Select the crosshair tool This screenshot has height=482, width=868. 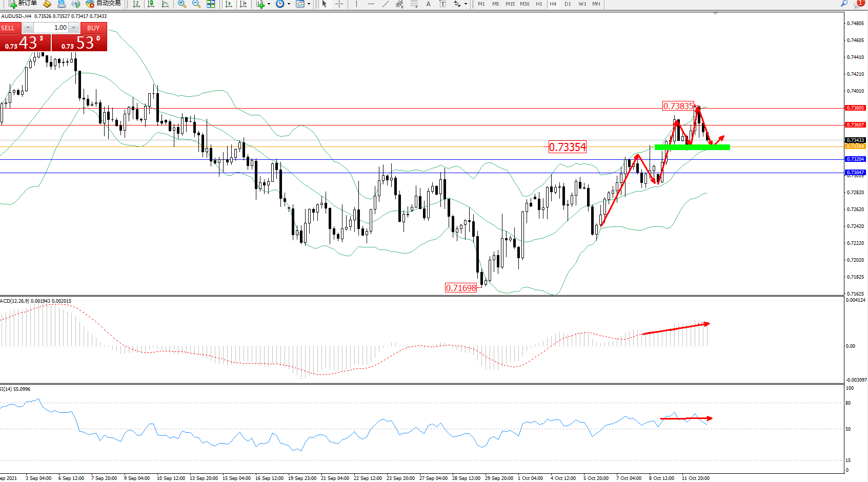click(339, 4)
